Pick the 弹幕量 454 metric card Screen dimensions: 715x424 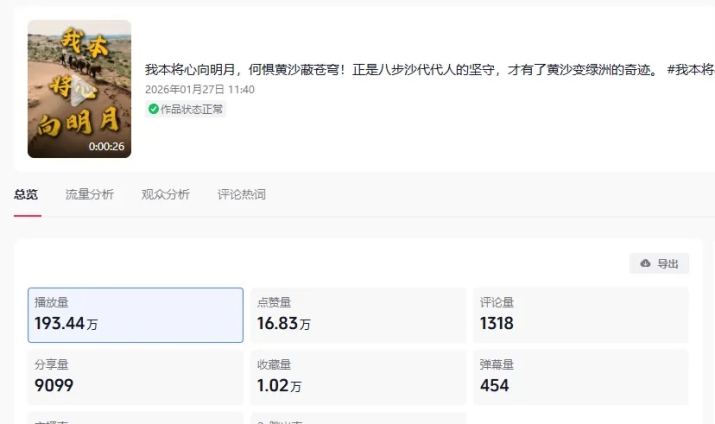[x=580, y=377]
